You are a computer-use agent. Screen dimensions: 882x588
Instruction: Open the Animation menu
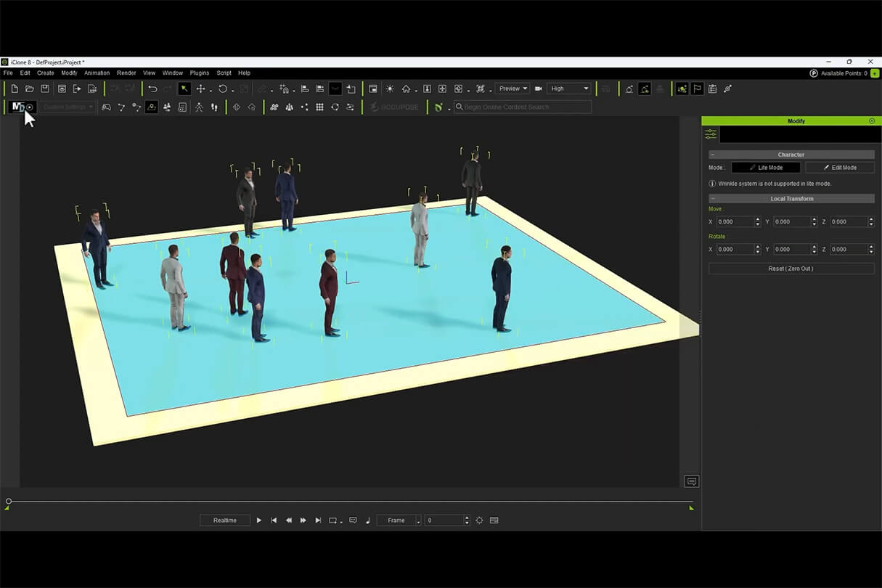(x=97, y=73)
